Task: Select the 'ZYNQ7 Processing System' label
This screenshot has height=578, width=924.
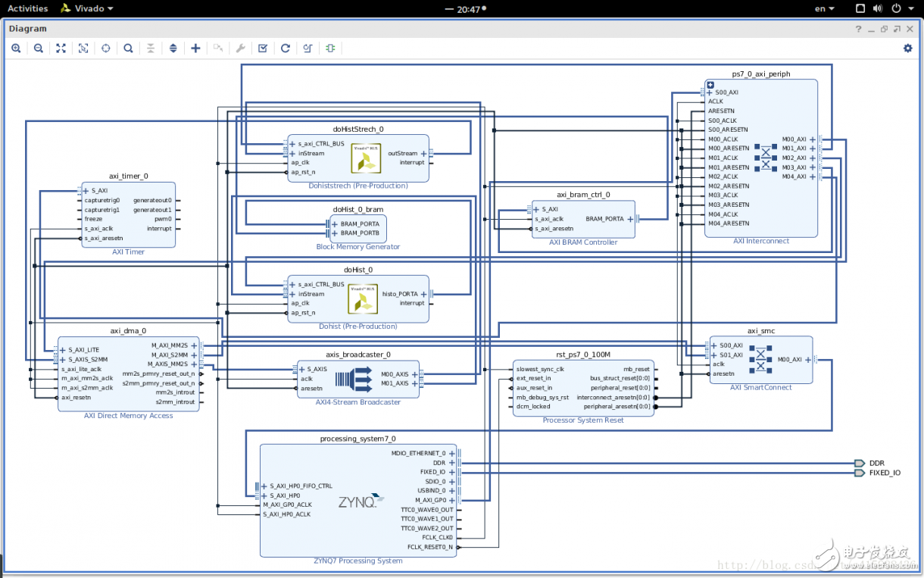Action: (358, 561)
